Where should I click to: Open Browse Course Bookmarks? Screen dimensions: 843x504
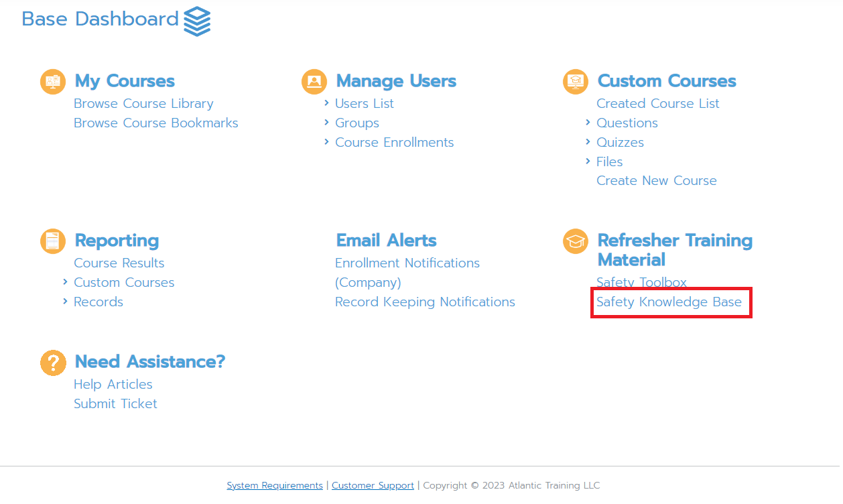[156, 123]
